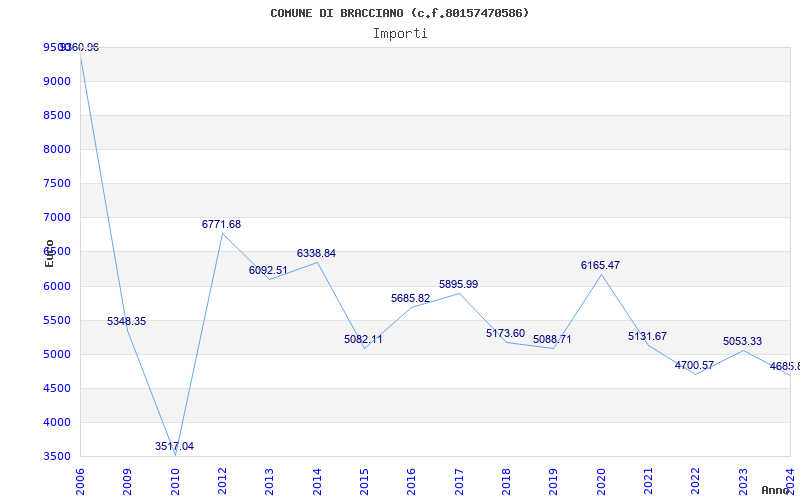Click the 5082.11 data label
Viewport: 800px width, 500px height.
pyautogui.click(x=363, y=339)
